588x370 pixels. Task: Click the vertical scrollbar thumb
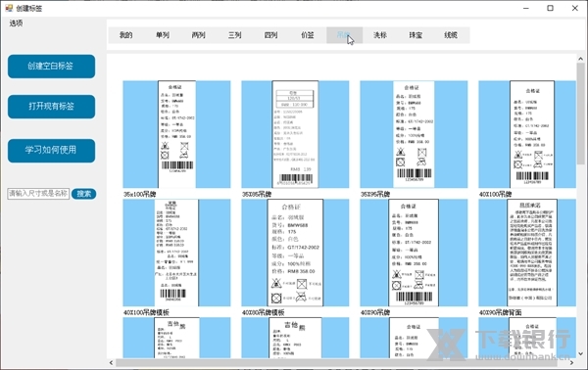coord(580,114)
